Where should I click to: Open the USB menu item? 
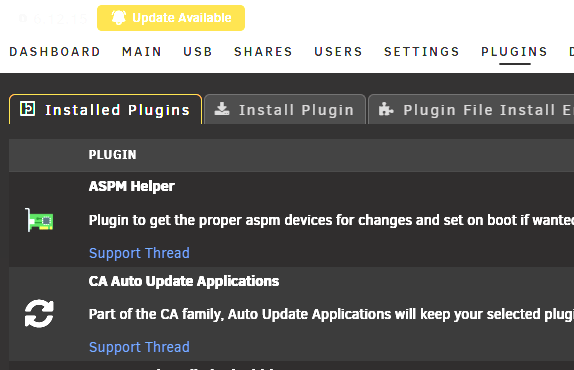(198, 52)
